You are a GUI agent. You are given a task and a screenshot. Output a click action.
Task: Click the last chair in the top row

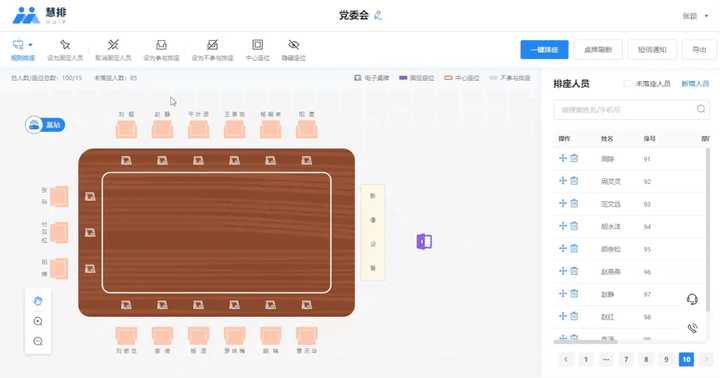point(307,129)
